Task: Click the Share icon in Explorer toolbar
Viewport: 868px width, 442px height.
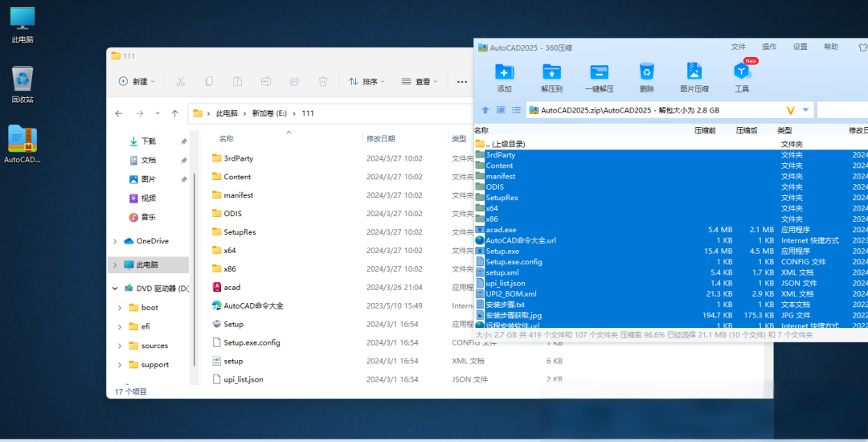Action: (294, 81)
